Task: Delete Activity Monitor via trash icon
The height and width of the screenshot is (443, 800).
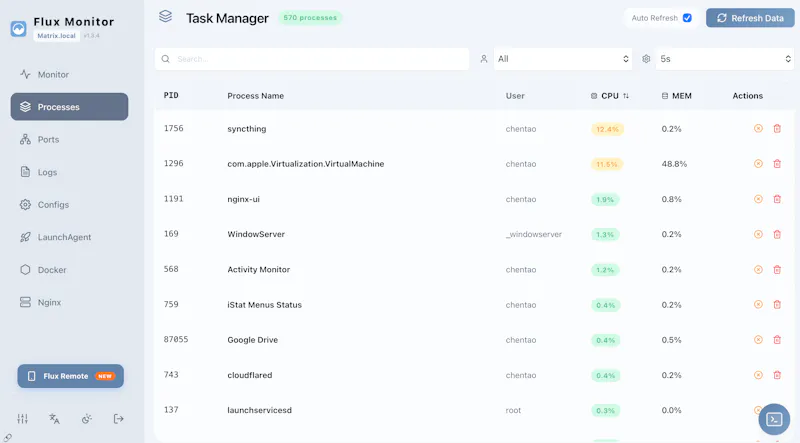Action: [x=777, y=269]
